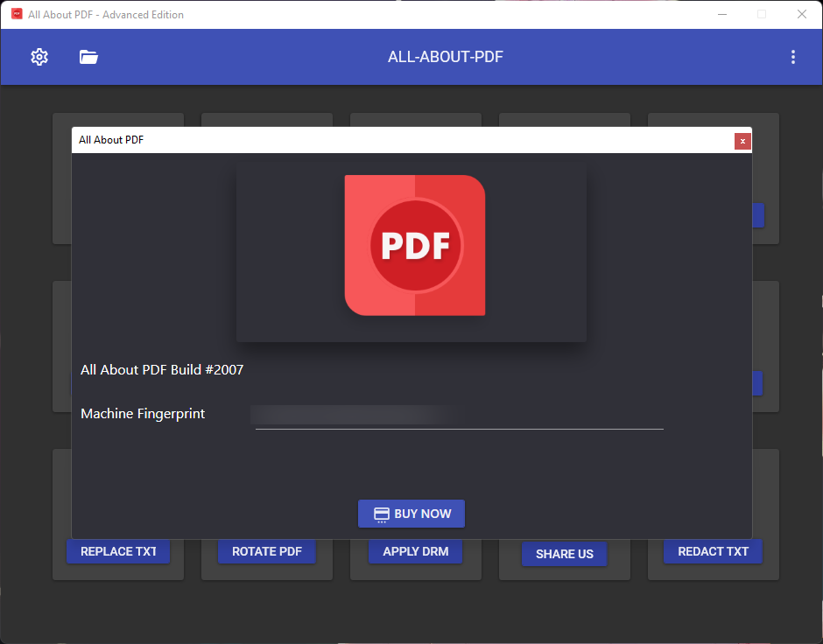Open the settings gear icon
This screenshot has width=823, height=644.
coord(39,57)
